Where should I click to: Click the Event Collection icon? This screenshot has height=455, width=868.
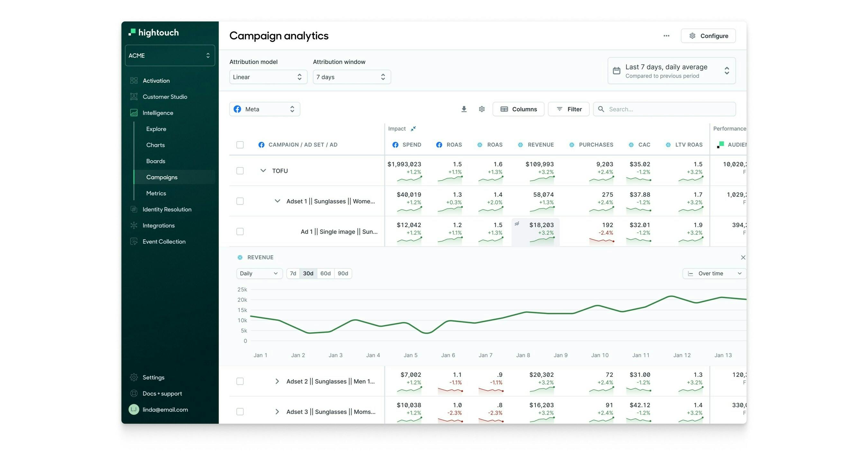(134, 241)
